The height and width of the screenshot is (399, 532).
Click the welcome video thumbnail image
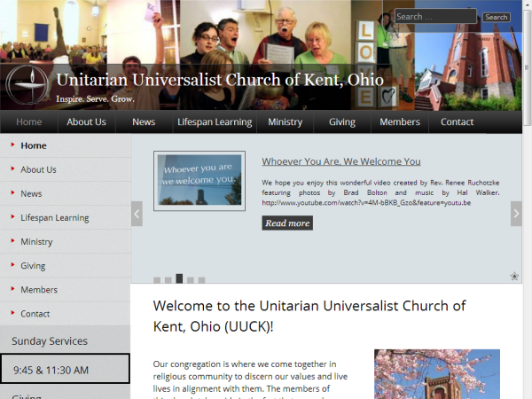pos(199,181)
